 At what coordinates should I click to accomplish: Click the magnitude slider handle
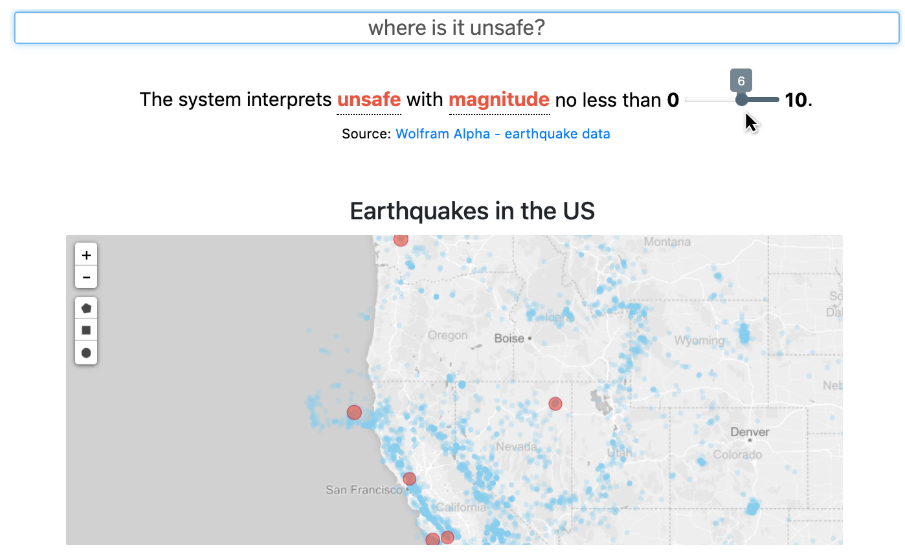coord(741,99)
